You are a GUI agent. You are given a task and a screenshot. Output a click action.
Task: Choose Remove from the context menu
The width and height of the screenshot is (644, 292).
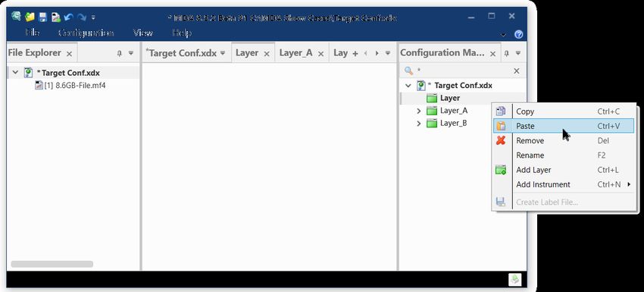[563, 140]
